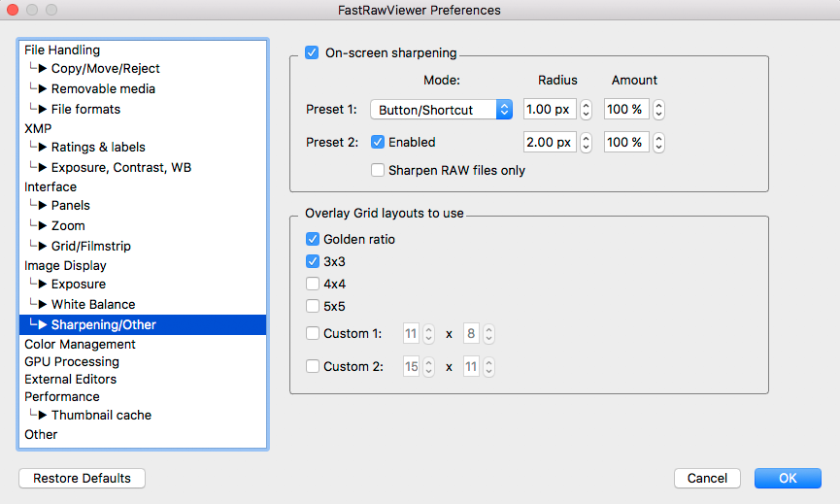Open the Copy/Move/Reject settings page
The width and height of the screenshot is (840, 504).
105,69
